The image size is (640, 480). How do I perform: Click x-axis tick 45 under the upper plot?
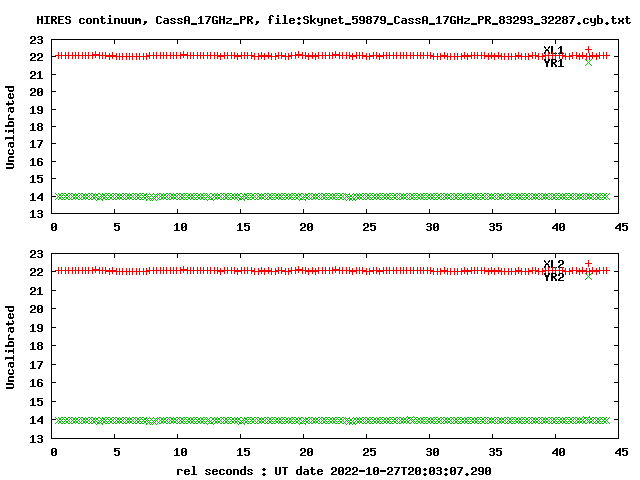621,227
